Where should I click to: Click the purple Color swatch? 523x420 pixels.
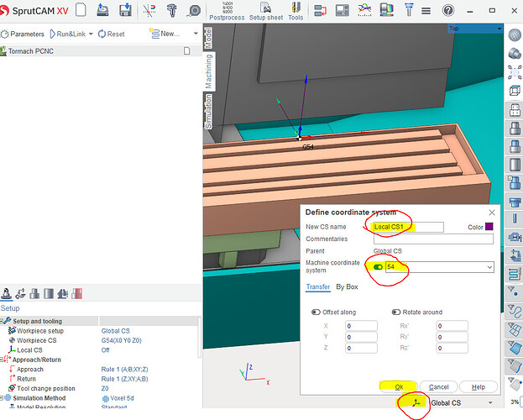[x=489, y=227]
